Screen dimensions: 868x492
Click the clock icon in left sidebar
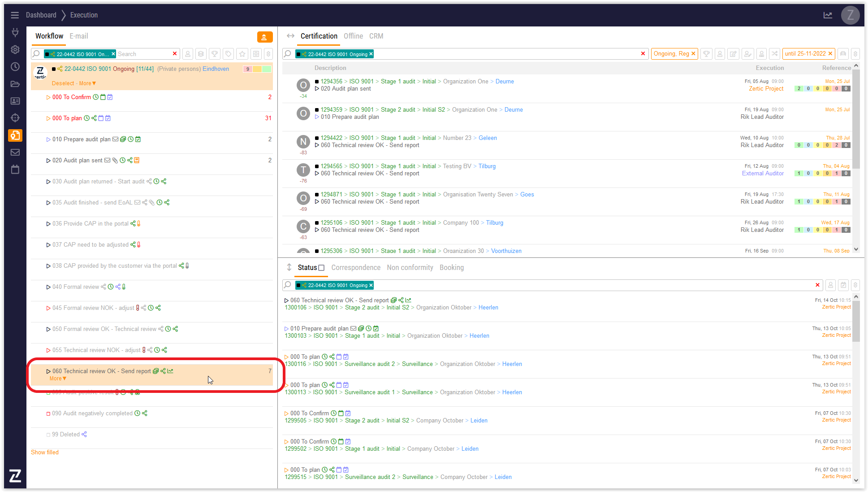click(15, 67)
